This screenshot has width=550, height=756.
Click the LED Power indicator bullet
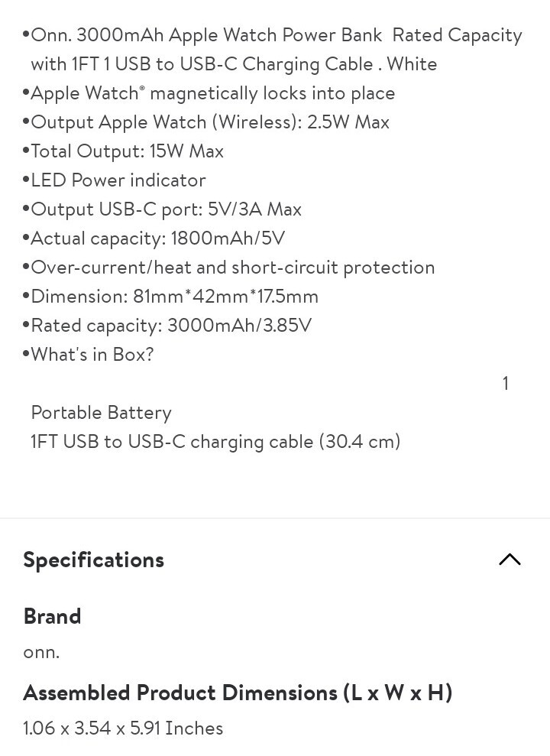[118, 180]
